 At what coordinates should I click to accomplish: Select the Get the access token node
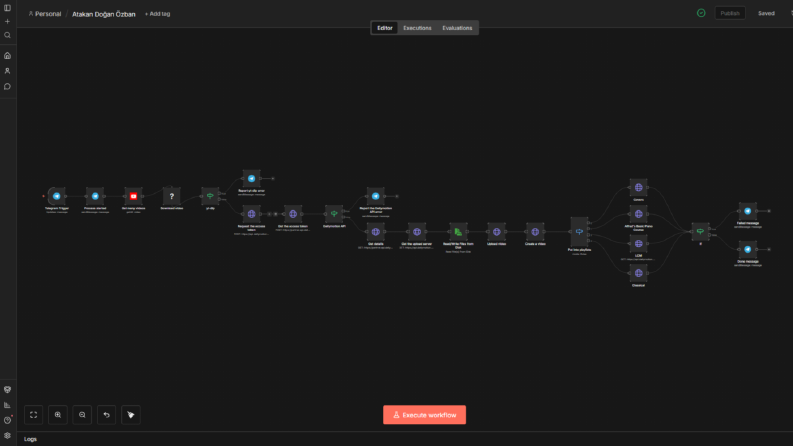[x=293, y=214]
